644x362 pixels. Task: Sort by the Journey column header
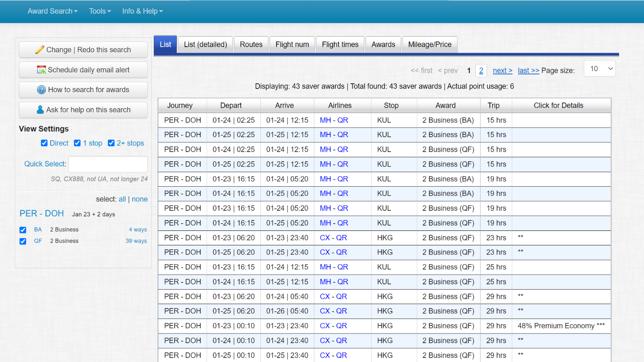[x=182, y=105]
